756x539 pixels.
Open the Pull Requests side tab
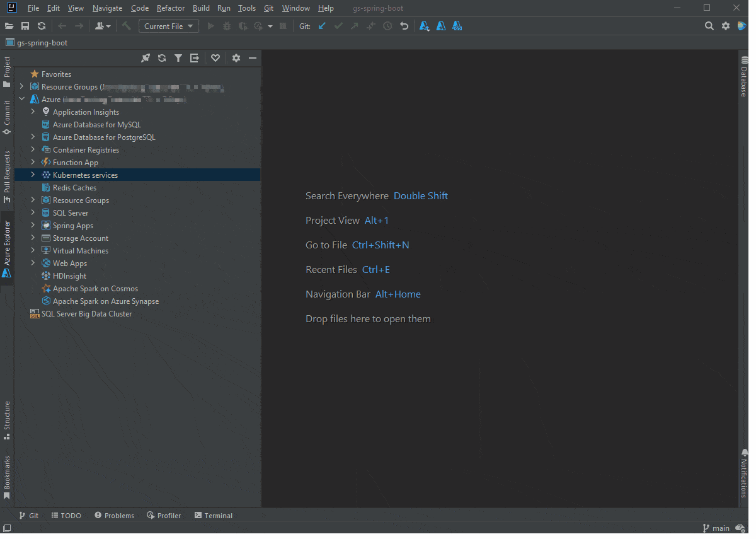[x=7, y=177]
